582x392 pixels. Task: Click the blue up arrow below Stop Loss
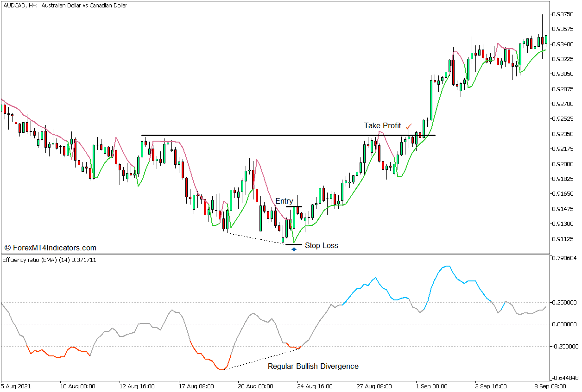tap(295, 249)
